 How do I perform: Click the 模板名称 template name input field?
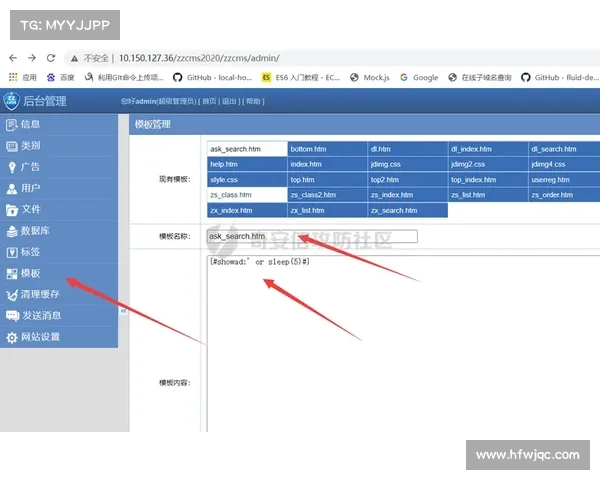312,237
